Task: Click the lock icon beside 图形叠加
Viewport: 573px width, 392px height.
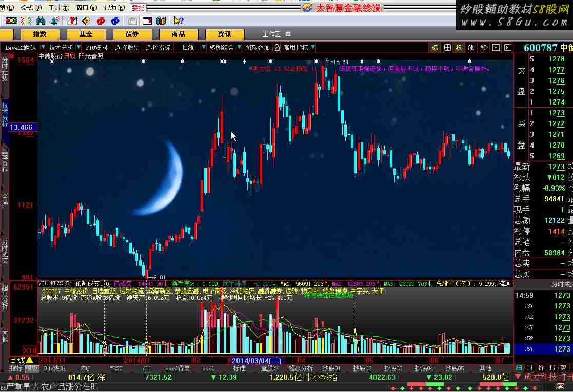Action: [276, 48]
